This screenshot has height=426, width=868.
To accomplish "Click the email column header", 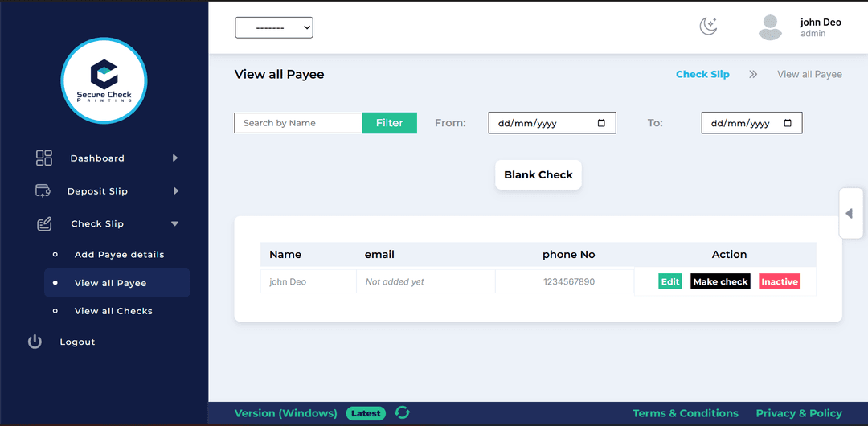I will point(379,255).
